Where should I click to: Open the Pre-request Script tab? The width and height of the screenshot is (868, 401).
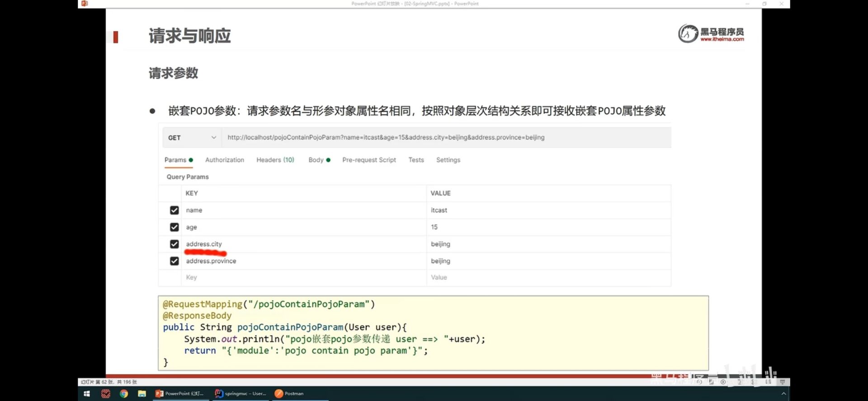(369, 160)
